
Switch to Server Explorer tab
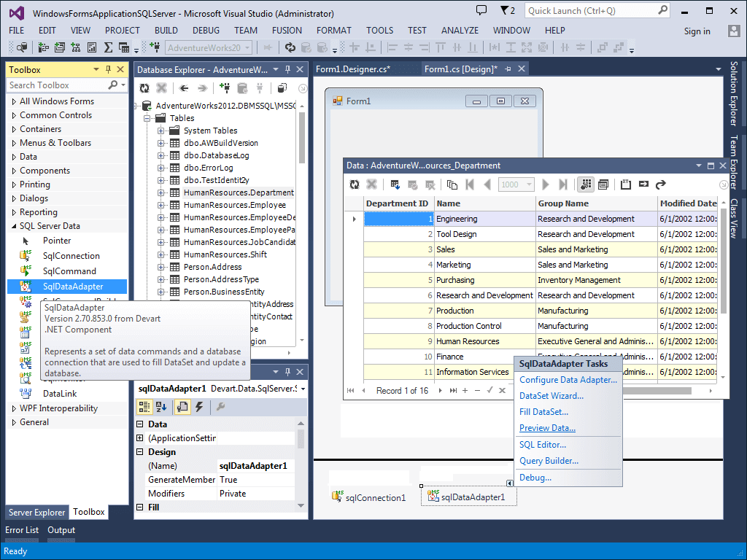[x=36, y=513]
